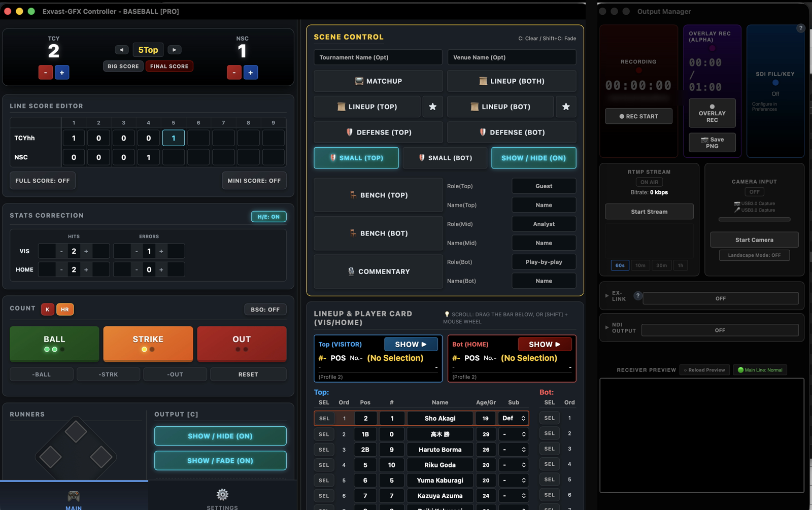Toggle camera input OFF switch
The height and width of the screenshot is (510, 812).
click(755, 192)
